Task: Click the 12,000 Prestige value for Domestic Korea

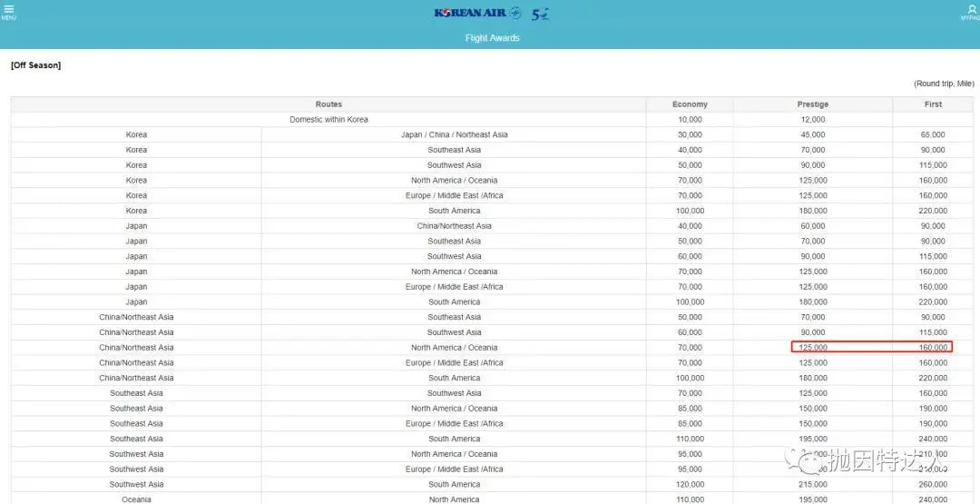Action: tap(812, 120)
